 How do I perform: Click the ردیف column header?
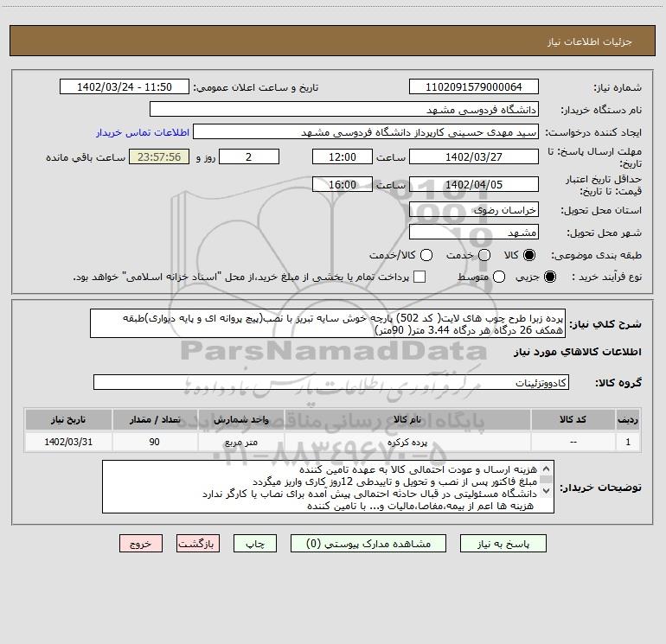pyautogui.click(x=628, y=419)
